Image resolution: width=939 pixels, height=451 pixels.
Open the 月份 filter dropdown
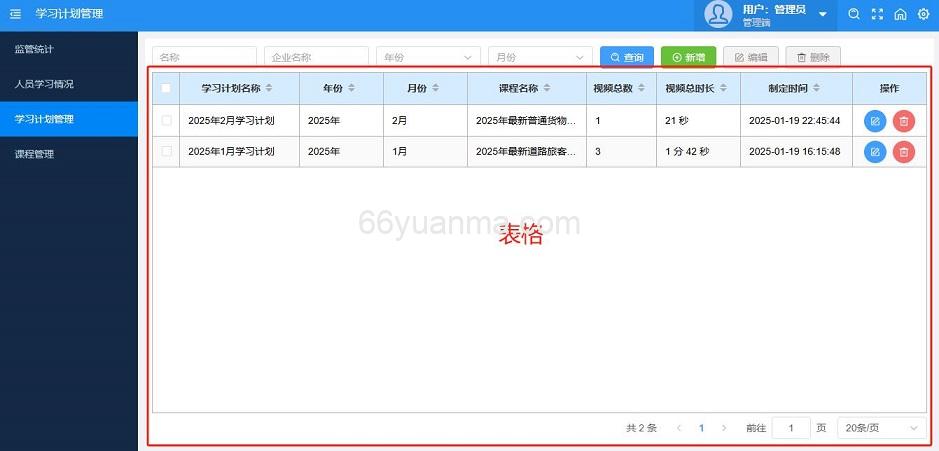click(x=540, y=57)
